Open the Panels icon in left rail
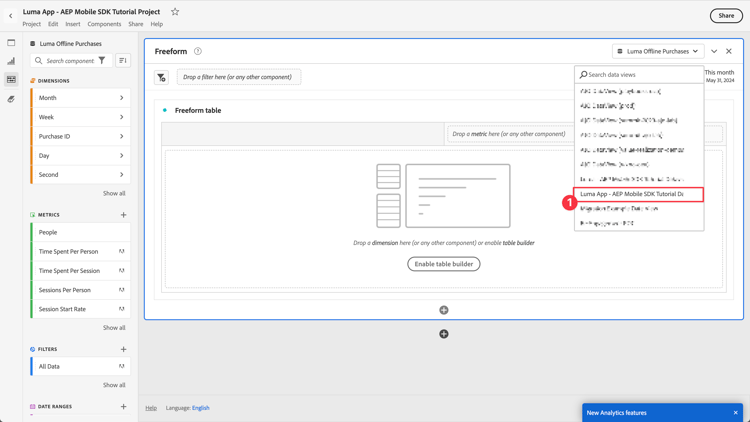Image resolution: width=750 pixels, height=422 pixels. [x=11, y=43]
